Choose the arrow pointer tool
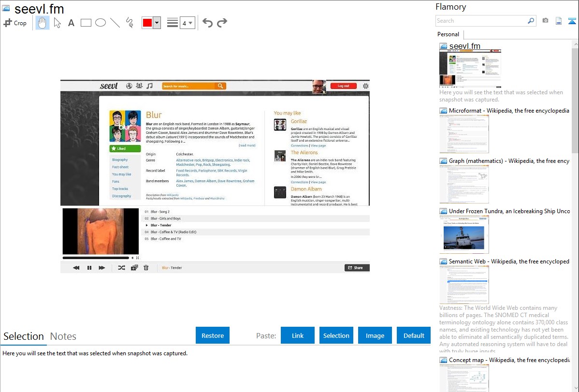The image size is (579, 392). pyautogui.click(x=57, y=23)
